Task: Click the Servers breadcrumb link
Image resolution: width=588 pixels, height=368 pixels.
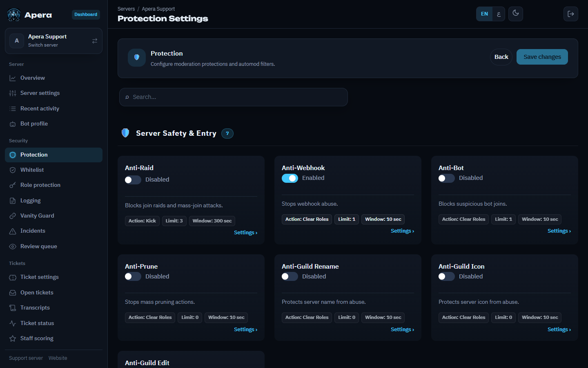Action: [x=126, y=9]
